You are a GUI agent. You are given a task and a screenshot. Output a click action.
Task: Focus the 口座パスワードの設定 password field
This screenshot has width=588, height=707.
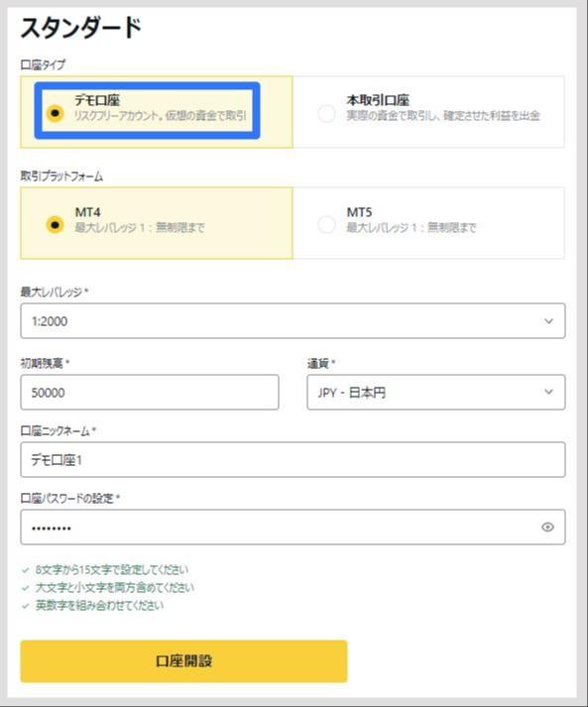(x=293, y=528)
